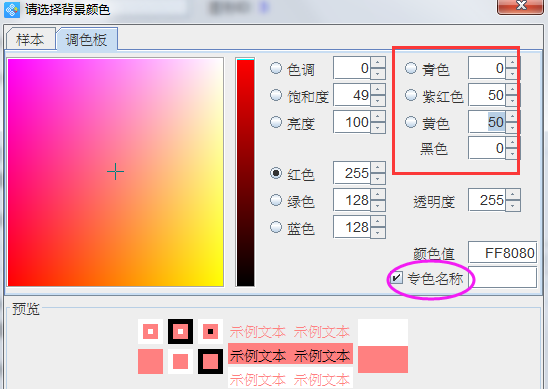This screenshot has height=389, width=548.
Task: Select the 绿色 radio button
Action: point(276,200)
